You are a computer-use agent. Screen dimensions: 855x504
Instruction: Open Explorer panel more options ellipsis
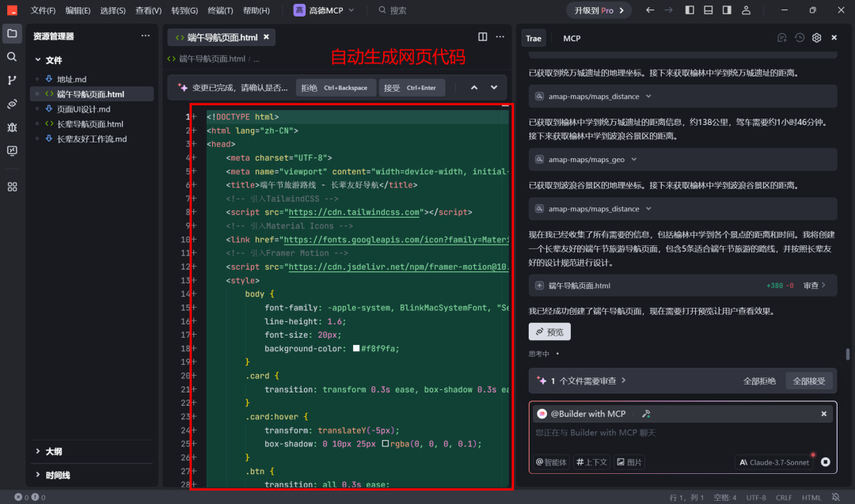pos(145,36)
